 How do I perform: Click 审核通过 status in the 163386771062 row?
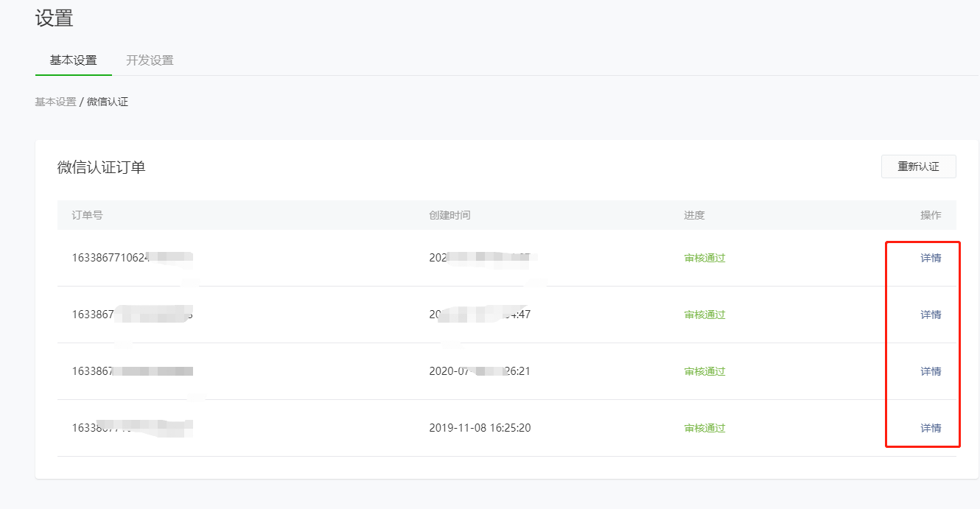click(704, 258)
